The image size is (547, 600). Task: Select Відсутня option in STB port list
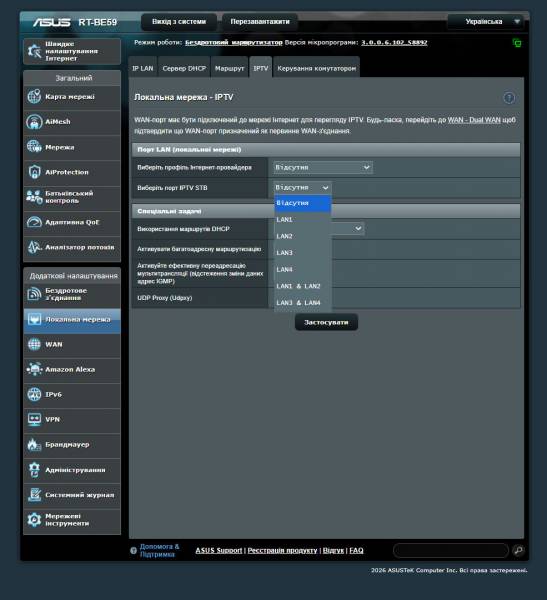click(302, 203)
